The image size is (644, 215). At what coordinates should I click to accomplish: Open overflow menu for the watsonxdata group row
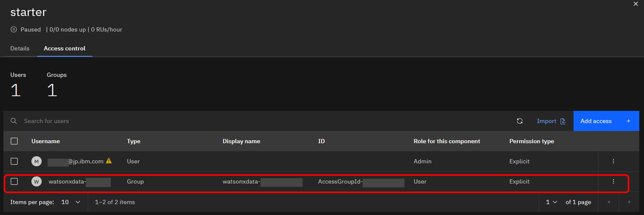[613, 182]
